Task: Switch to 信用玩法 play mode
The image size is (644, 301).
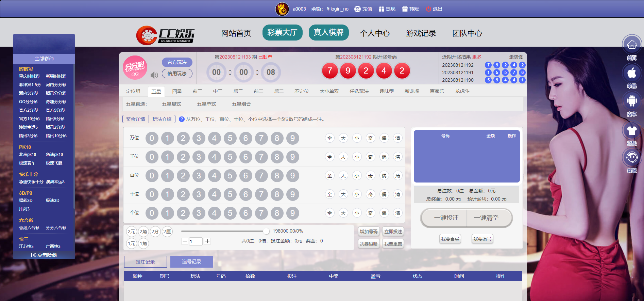Action: [x=177, y=74]
